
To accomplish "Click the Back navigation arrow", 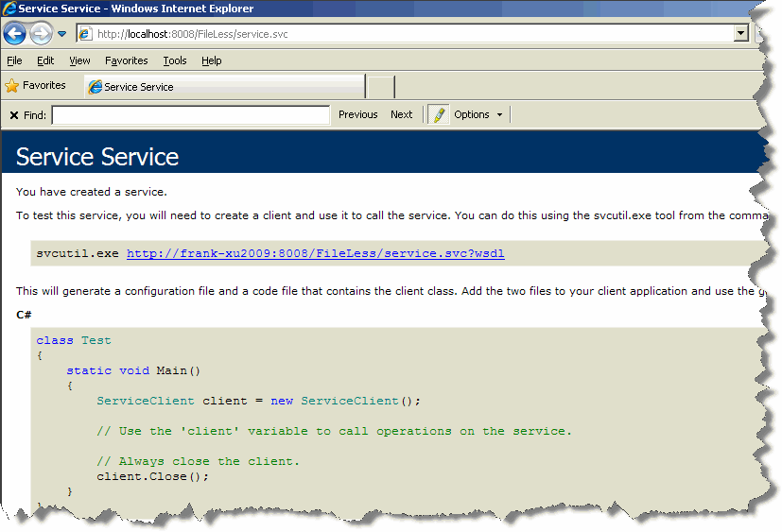I will click(x=14, y=34).
